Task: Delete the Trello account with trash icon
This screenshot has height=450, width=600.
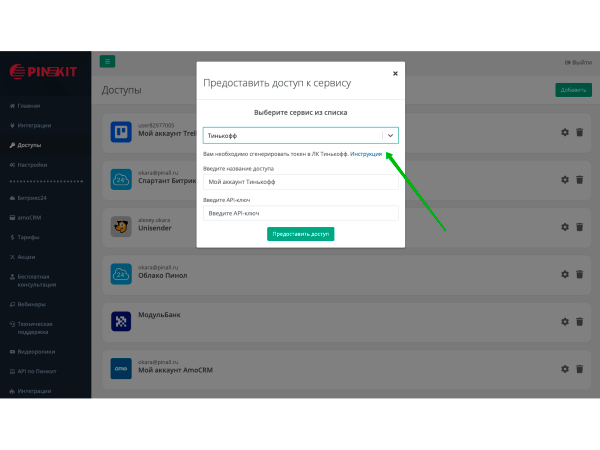Action: [579, 133]
